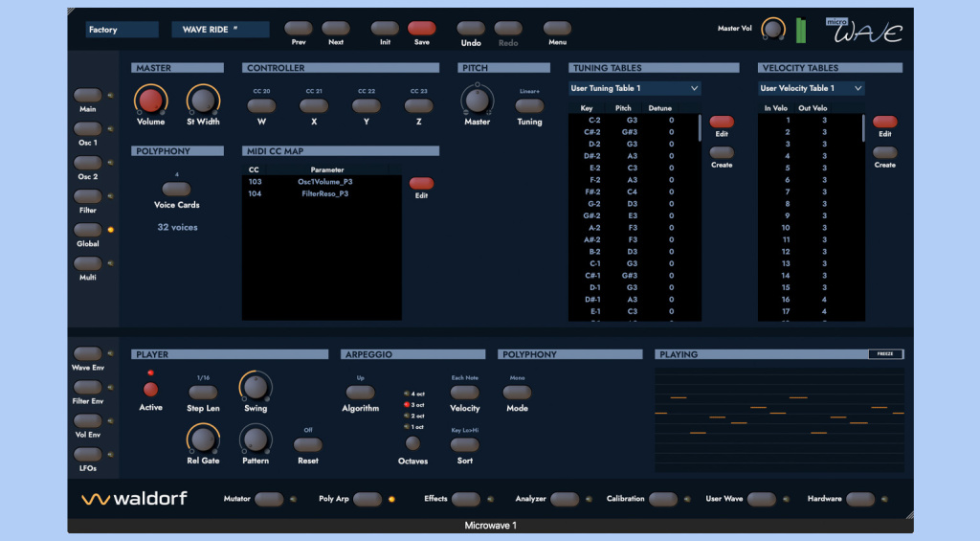Click the CC 23 Z controller button
This screenshot has height=541, width=980.
pos(419,105)
